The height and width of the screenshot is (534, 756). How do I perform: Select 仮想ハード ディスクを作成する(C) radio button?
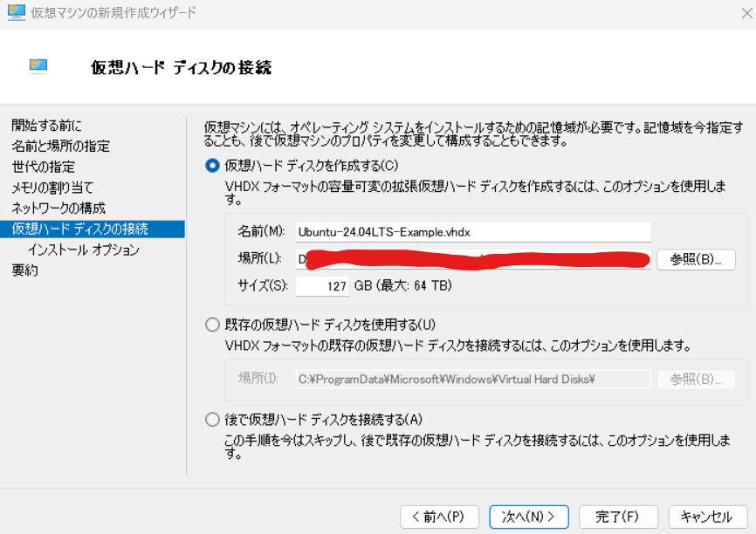pyautogui.click(x=212, y=166)
